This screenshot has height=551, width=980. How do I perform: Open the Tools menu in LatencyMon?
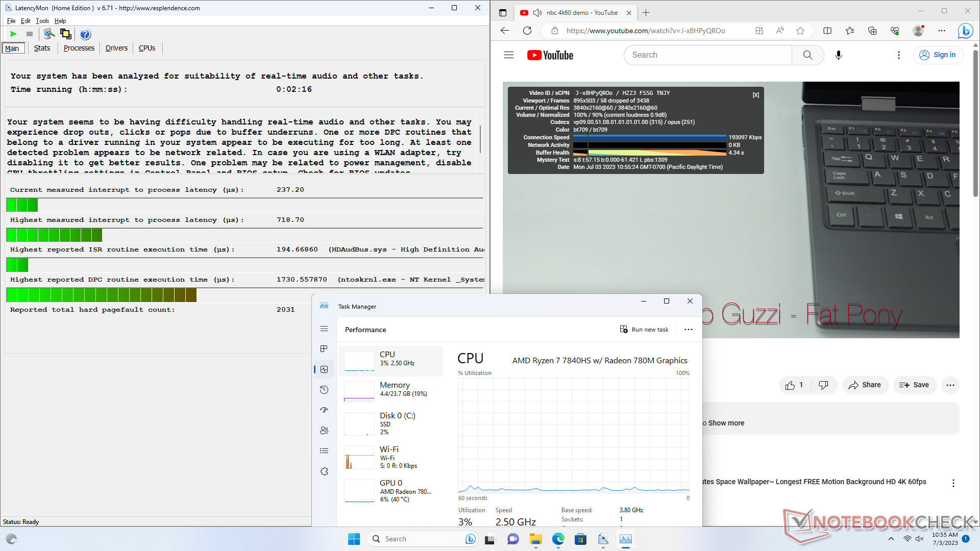pyautogui.click(x=42, y=21)
